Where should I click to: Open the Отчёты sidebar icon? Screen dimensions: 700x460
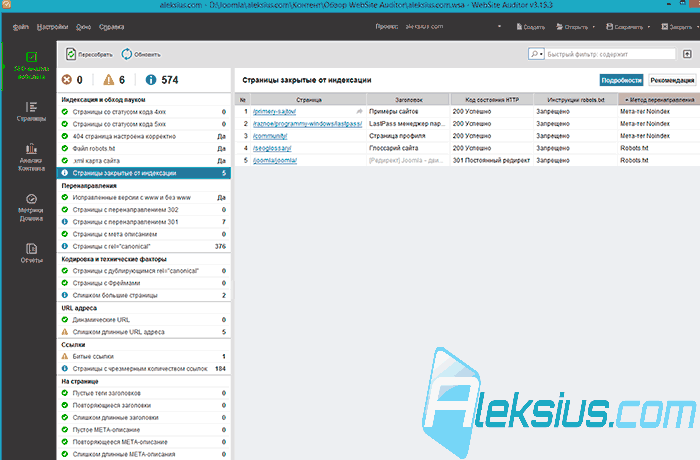(31, 248)
